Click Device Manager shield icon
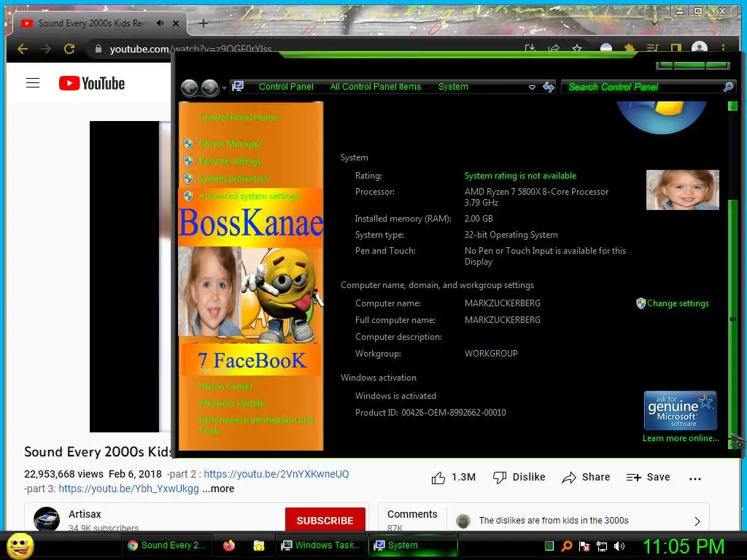Image resolution: width=747 pixels, height=560 pixels. click(x=188, y=144)
